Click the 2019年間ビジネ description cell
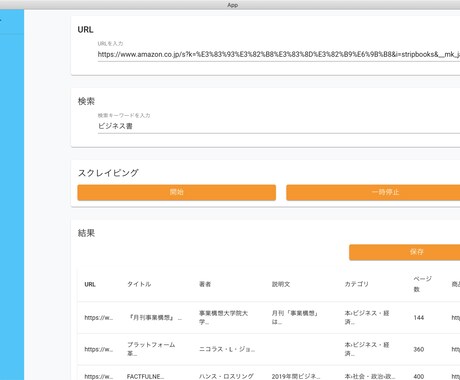Viewport: 460px width, 380px height. 296,376
